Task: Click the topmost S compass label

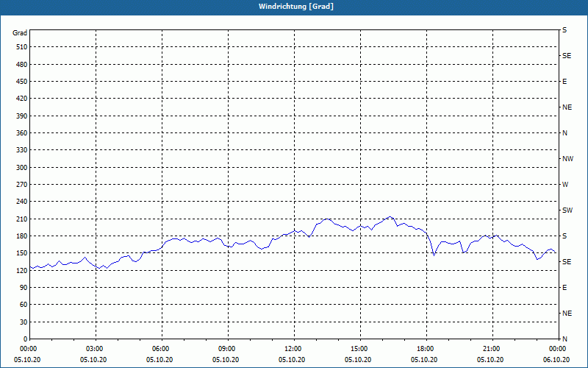Action: pos(564,30)
